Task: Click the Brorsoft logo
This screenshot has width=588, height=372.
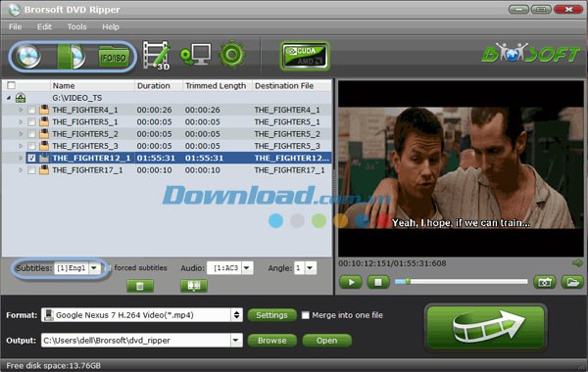Action: coord(530,54)
